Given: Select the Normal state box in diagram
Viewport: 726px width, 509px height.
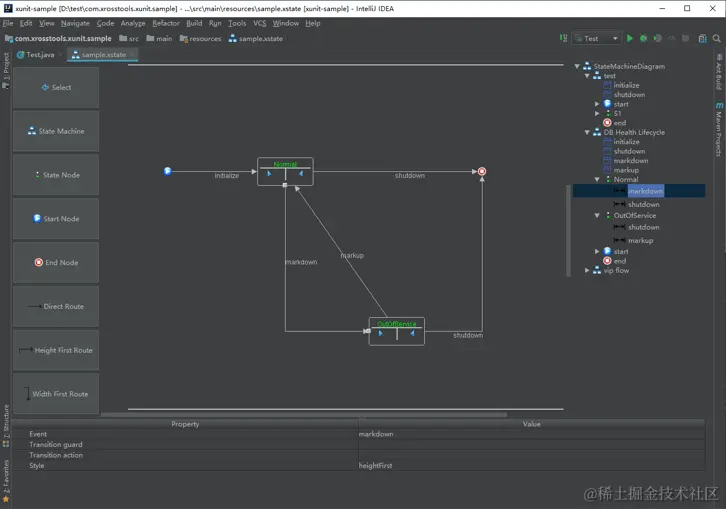Looking at the screenshot, I should click(x=285, y=171).
